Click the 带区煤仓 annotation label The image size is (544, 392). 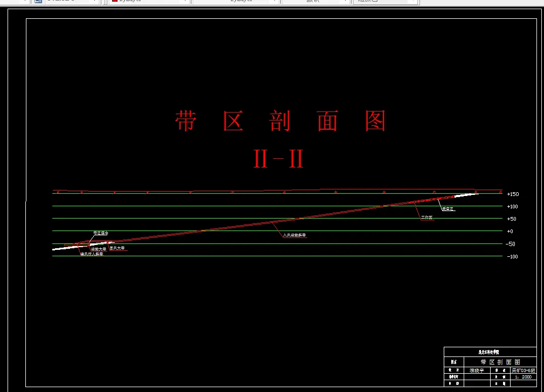point(101,233)
